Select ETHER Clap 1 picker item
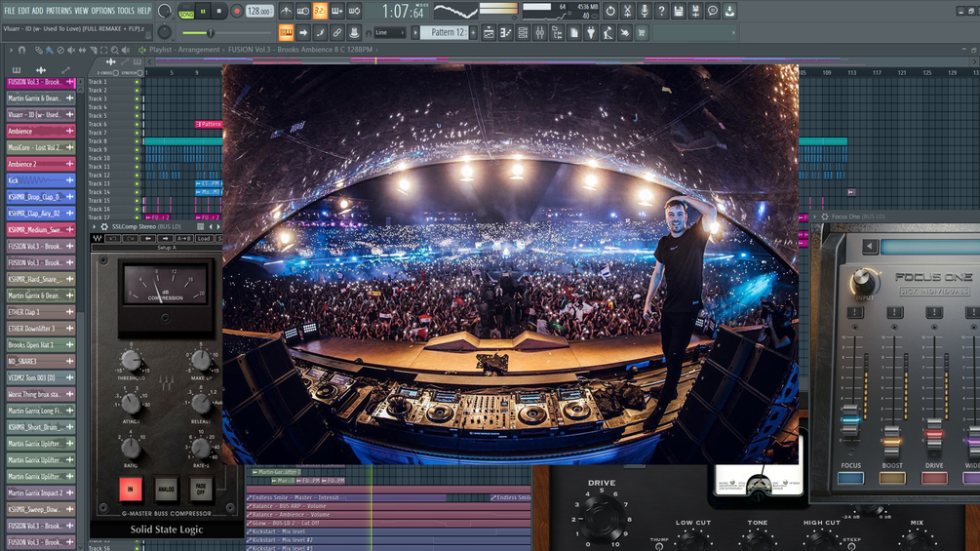Screen dimensions: 980x551 41,312
